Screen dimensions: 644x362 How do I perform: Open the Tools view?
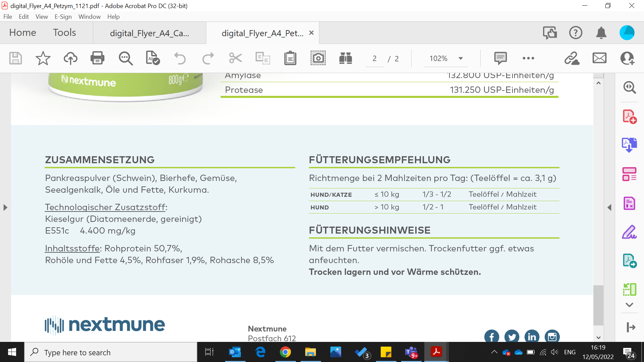coord(64,33)
